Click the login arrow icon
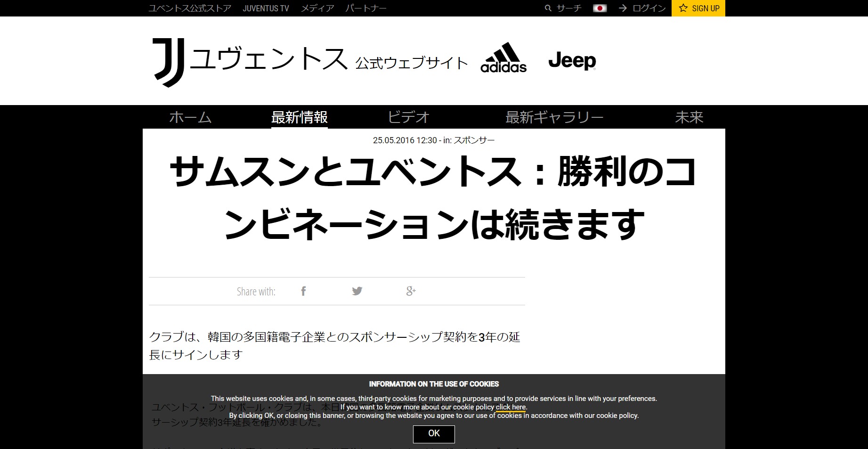The width and height of the screenshot is (868, 449). coord(623,8)
